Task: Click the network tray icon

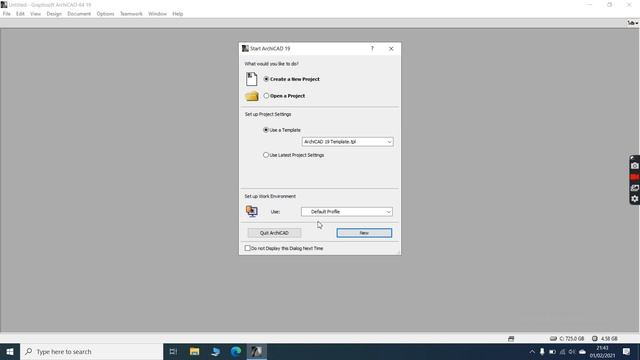Action: pyautogui.click(x=562, y=351)
